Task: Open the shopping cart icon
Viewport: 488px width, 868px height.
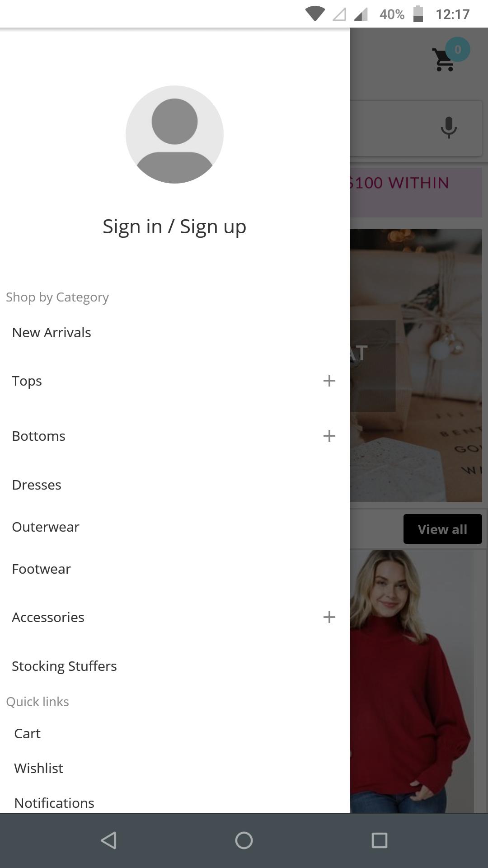Action: pyautogui.click(x=444, y=60)
